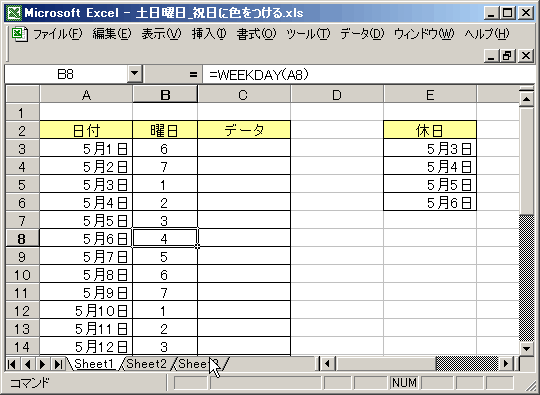Screen dimensions: 540x395
Task: Select row 2 header
Action: click(x=22, y=131)
